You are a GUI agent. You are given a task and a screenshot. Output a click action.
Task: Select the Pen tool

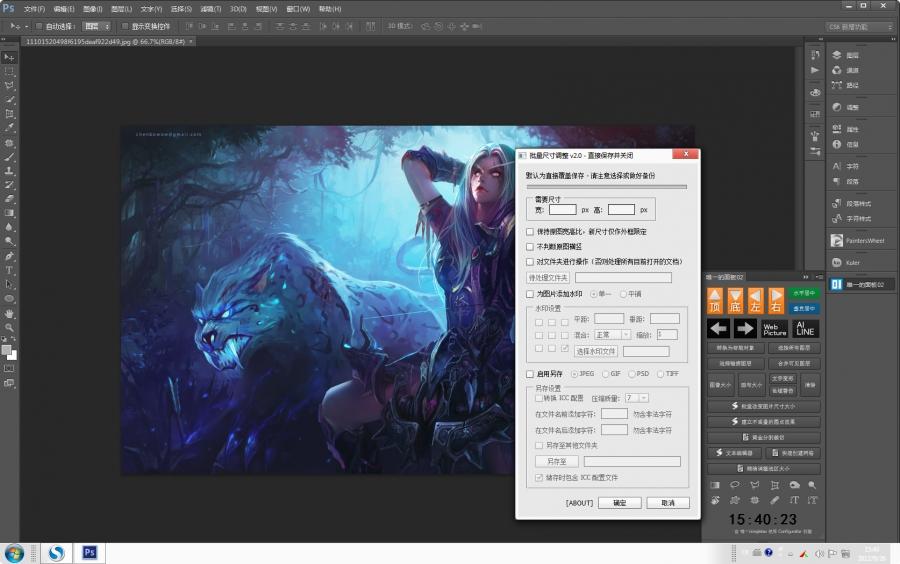pos(9,256)
